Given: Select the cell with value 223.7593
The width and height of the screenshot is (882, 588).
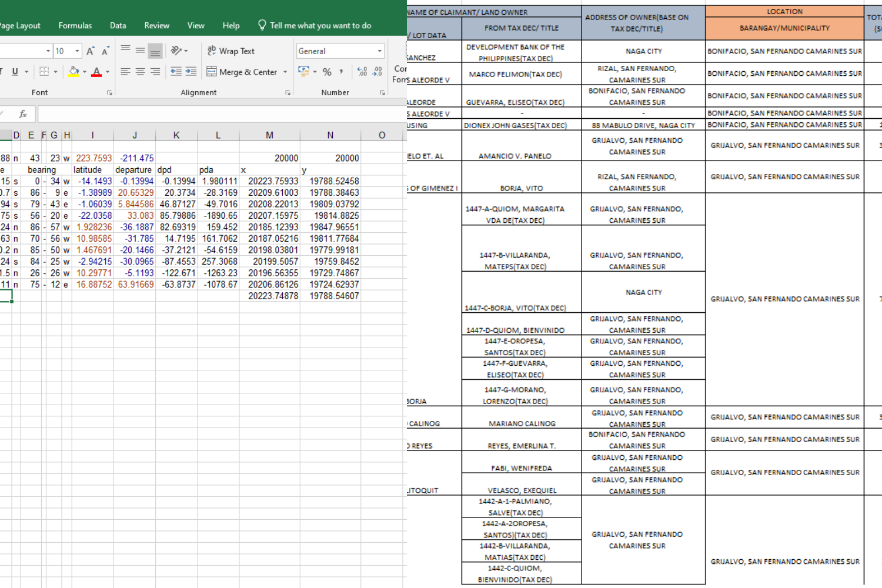Looking at the screenshot, I should point(93,158).
